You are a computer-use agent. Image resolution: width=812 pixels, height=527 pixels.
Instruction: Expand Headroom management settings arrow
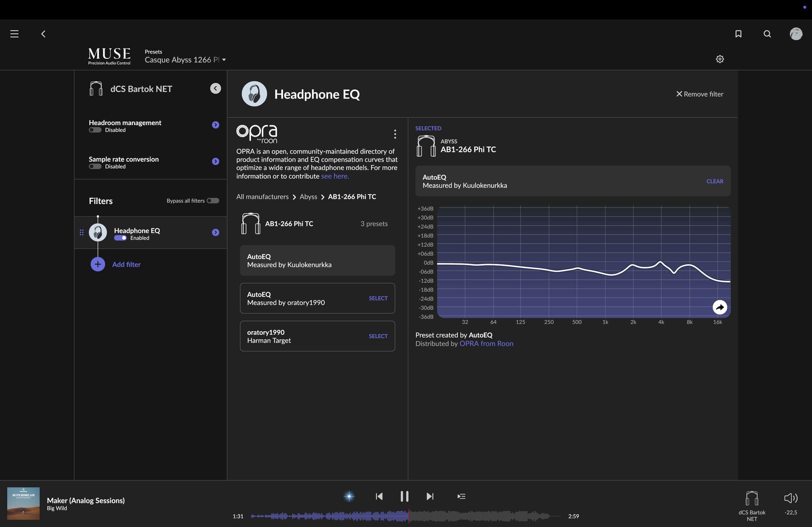216,125
